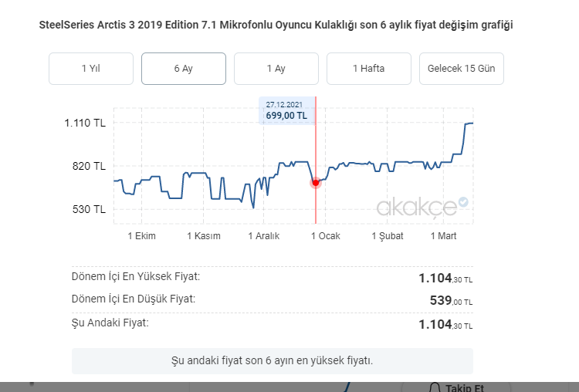Viewport: 579px width, 392px height.
Task: Click the bell icon beside Takip Et
Action: click(x=434, y=387)
